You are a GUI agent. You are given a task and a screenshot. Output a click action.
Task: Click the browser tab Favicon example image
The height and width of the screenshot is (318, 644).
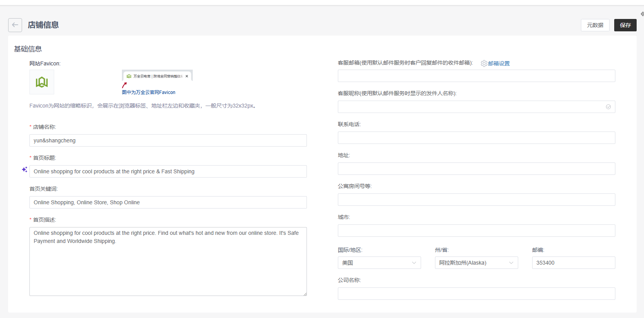coord(157,76)
